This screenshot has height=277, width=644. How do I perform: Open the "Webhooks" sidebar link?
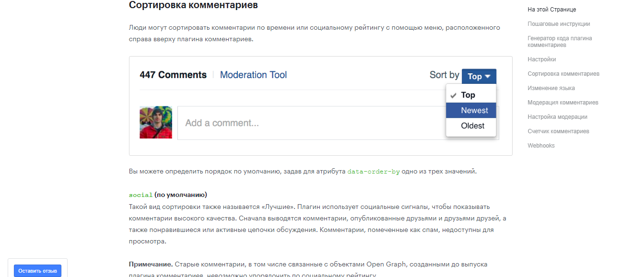pos(541,145)
